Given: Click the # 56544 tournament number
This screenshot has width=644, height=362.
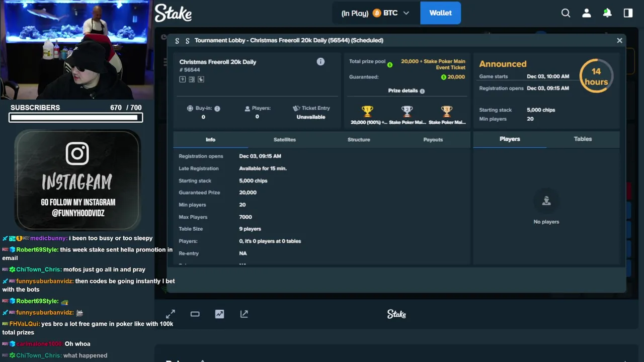Looking at the screenshot, I should click(190, 70).
